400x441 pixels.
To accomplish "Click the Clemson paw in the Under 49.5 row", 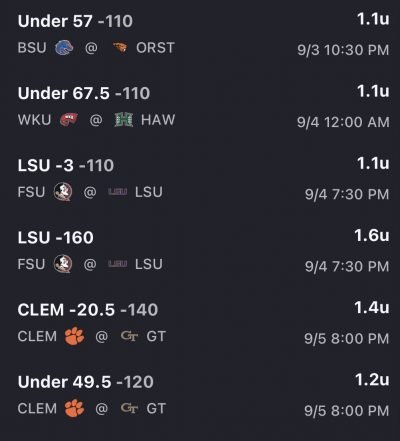I will tap(74, 408).
